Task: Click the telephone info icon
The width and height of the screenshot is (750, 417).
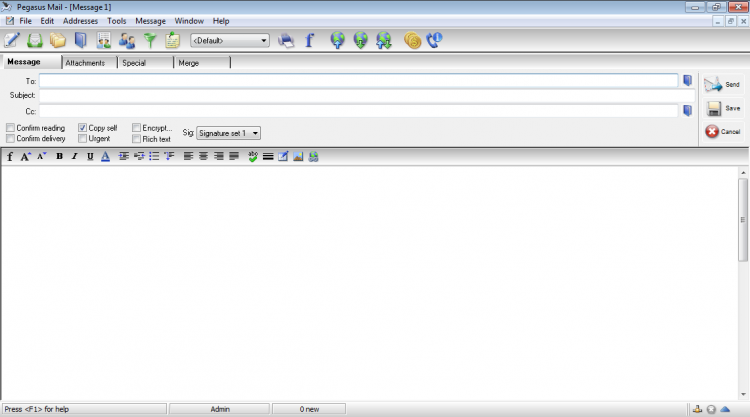Action: 434,40
